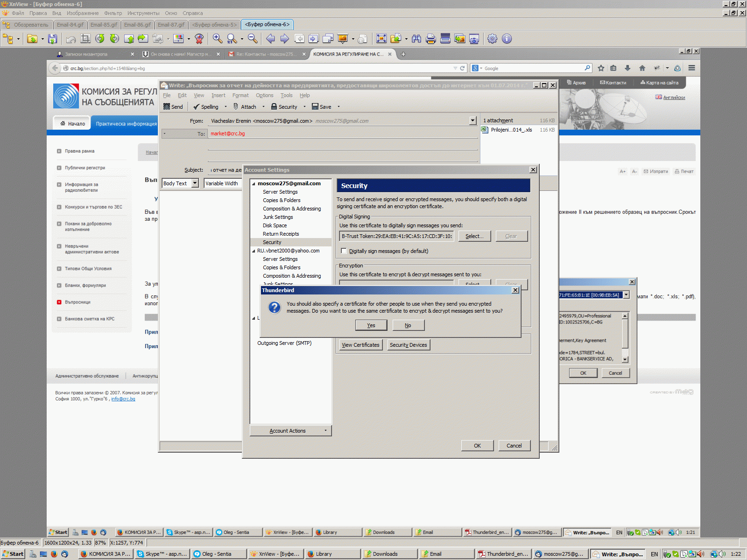Viewport: 747px width, 560px height.
Task: Go to previous file with blue left arrow
Action: (x=270, y=39)
